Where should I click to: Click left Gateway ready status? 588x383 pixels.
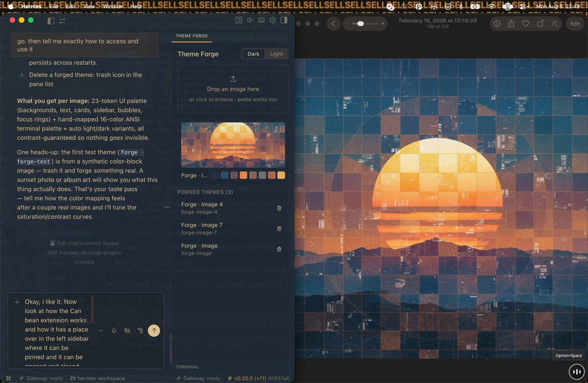pyautogui.click(x=41, y=378)
